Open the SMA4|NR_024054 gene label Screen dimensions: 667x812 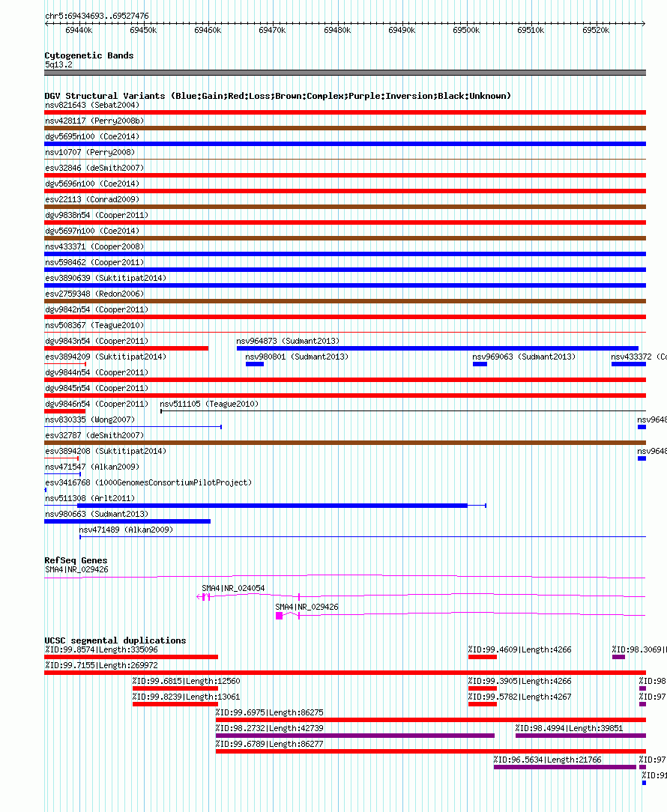(x=233, y=588)
